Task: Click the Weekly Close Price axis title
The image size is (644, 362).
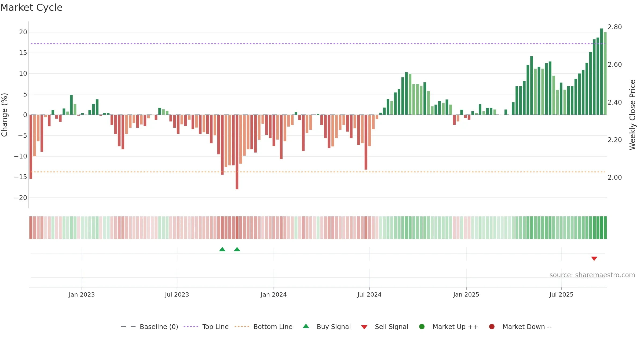Action: pyautogui.click(x=632, y=115)
